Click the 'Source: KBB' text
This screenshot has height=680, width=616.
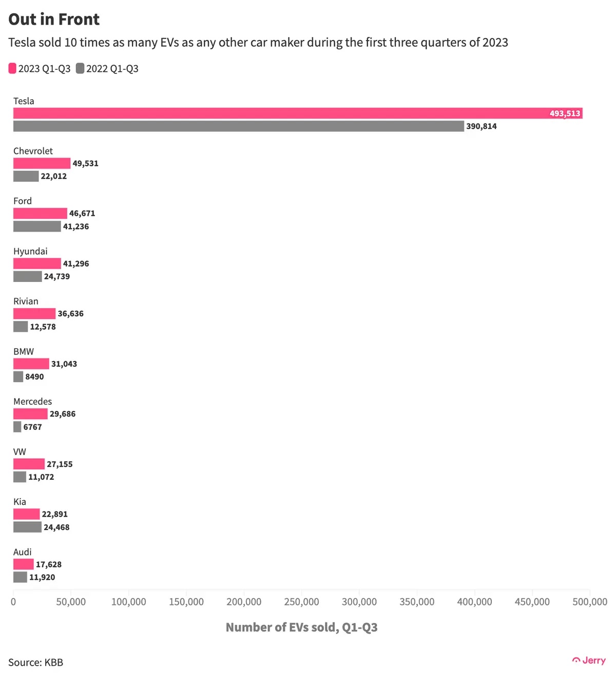pyautogui.click(x=35, y=663)
